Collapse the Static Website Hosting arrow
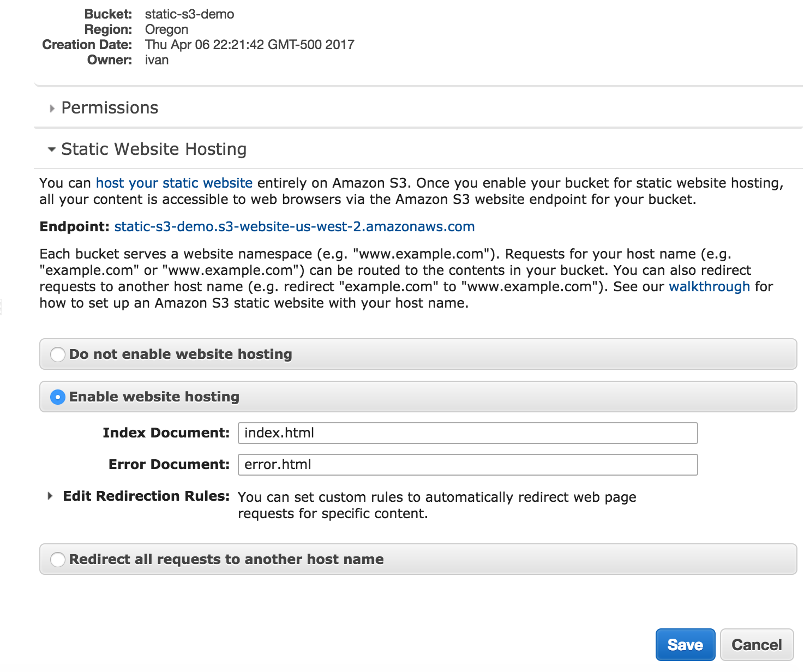The width and height of the screenshot is (804, 672). pos(52,149)
